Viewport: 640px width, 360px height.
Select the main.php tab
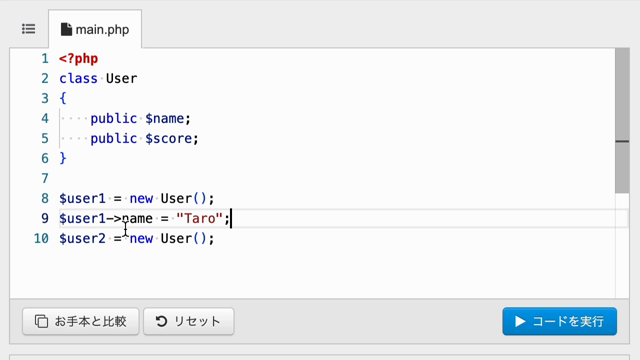click(x=95, y=29)
